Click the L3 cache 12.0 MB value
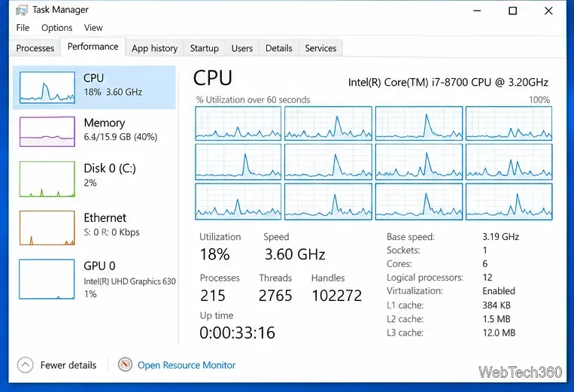The width and height of the screenshot is (574, 392). pyautogui.click(x=499, y=333)
